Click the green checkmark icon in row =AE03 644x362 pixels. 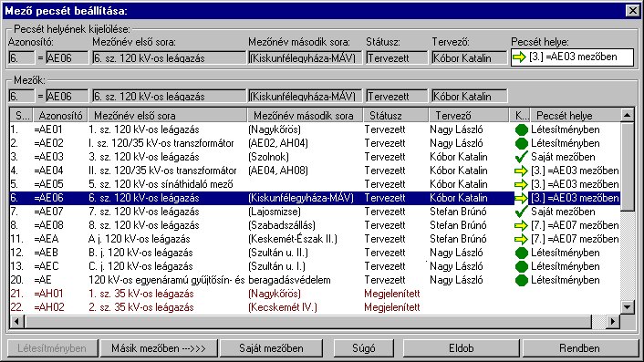point(521,157)
